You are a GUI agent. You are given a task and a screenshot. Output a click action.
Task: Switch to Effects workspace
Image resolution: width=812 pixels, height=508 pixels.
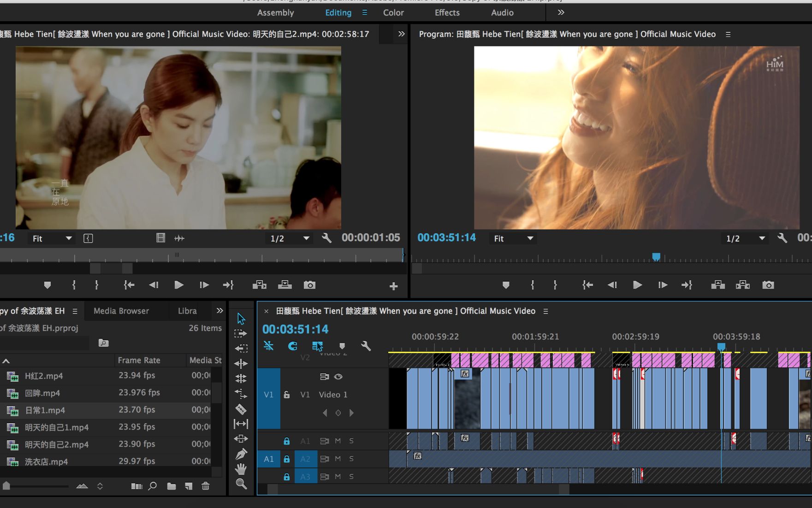tap(447, 12)
